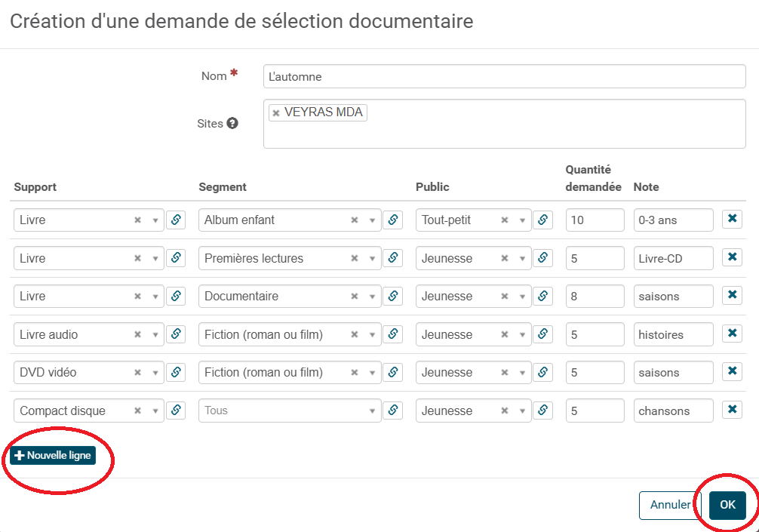759x532 pixels.
Task: Confirm the form with OK
Action: (x=727, y=505)
